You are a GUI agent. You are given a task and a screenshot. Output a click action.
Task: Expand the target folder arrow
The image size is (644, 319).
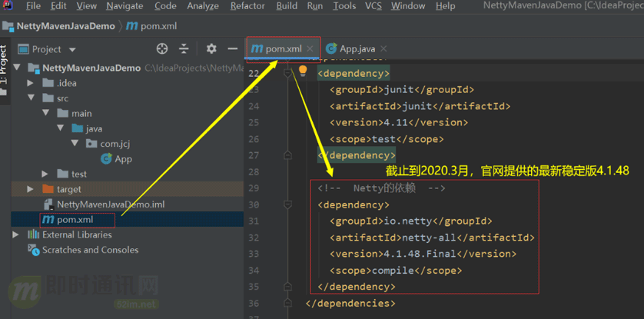pos(30,189)
